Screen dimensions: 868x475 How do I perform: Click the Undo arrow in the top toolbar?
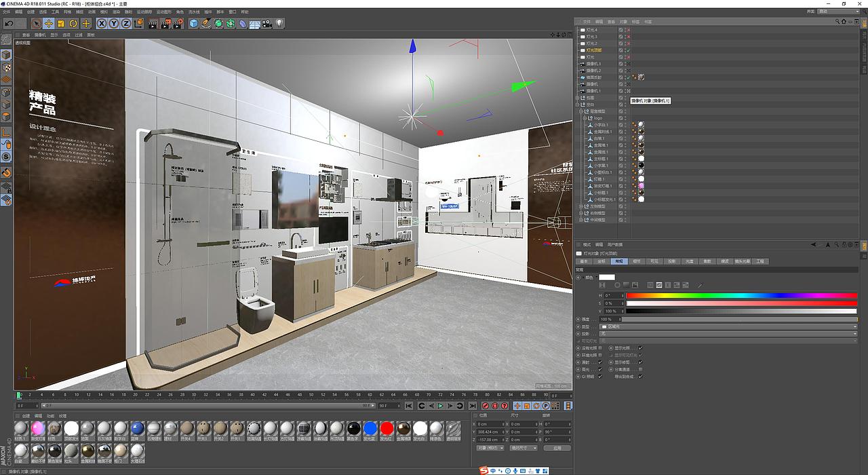(9, 24)
